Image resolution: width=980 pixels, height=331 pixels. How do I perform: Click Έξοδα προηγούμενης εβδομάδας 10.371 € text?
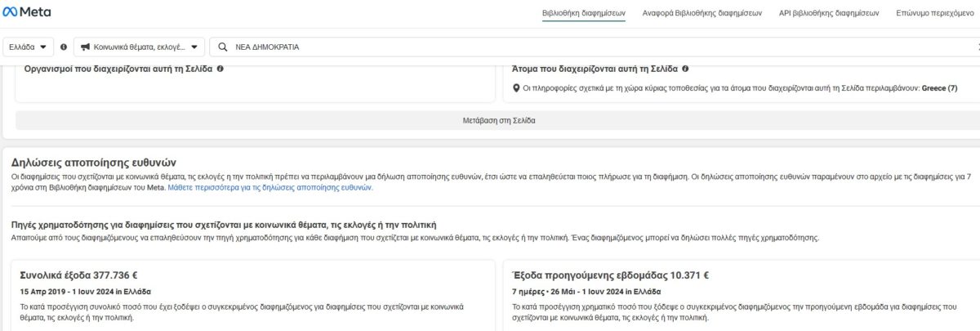[610, 275]
